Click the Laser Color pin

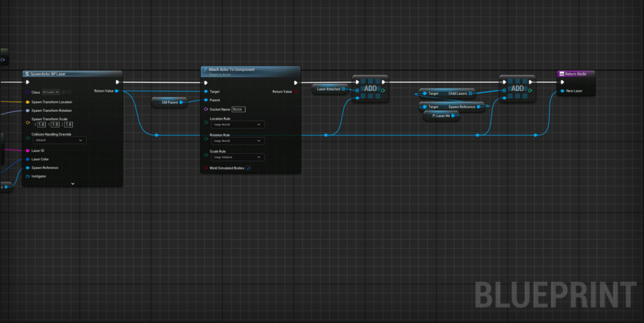(28, 159)
